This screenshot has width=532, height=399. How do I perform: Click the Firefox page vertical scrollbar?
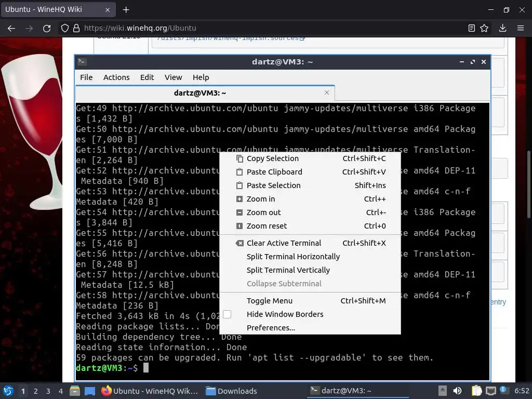528,185
